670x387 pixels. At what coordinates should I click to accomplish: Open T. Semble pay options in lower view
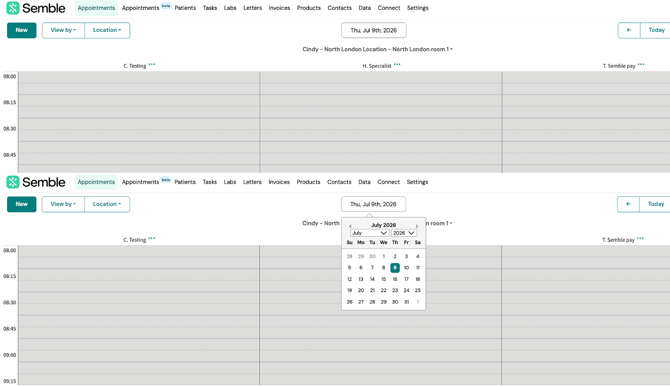click(x=640, y=238)
